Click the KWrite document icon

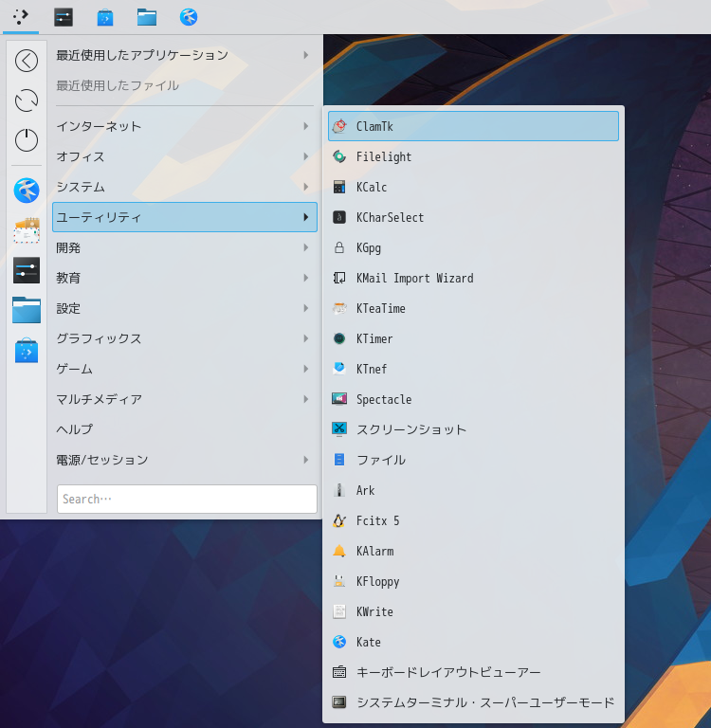click(x=339, y=612)
